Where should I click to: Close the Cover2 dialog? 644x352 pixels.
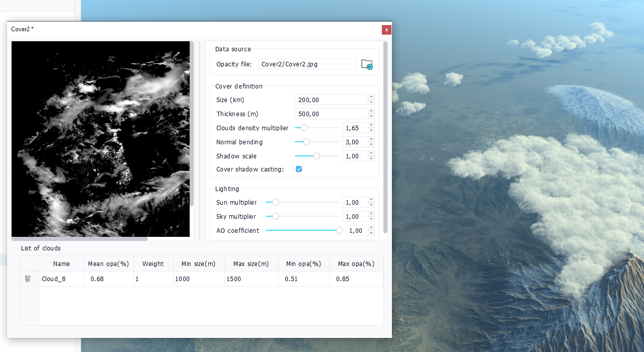(386, 30)
